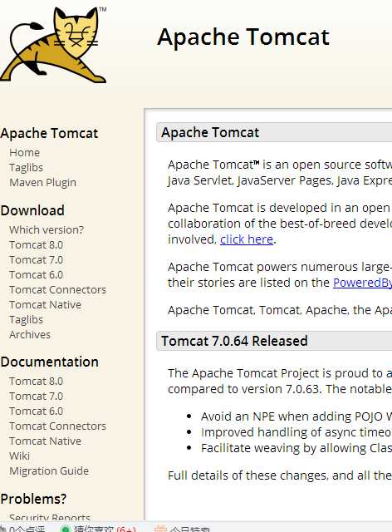Click the 'Java Servlet, JavaServer Pages' line
The width and height of the screenshot is (392, 532).
[x=280, y=180]
